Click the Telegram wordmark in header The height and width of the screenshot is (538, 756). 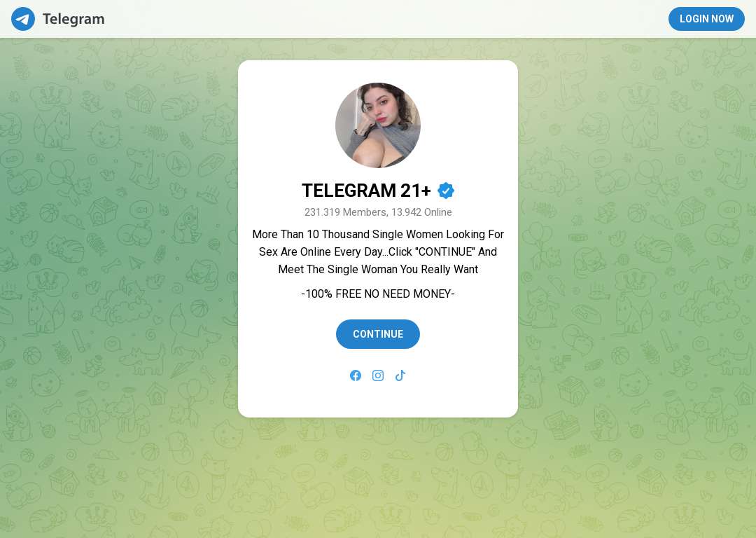pyautogui.click(x=73, y=19)
